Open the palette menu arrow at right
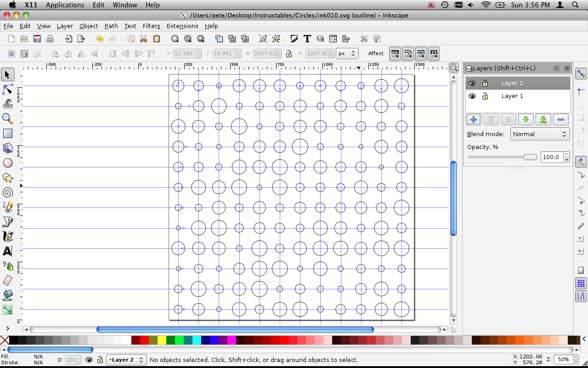 584,340
